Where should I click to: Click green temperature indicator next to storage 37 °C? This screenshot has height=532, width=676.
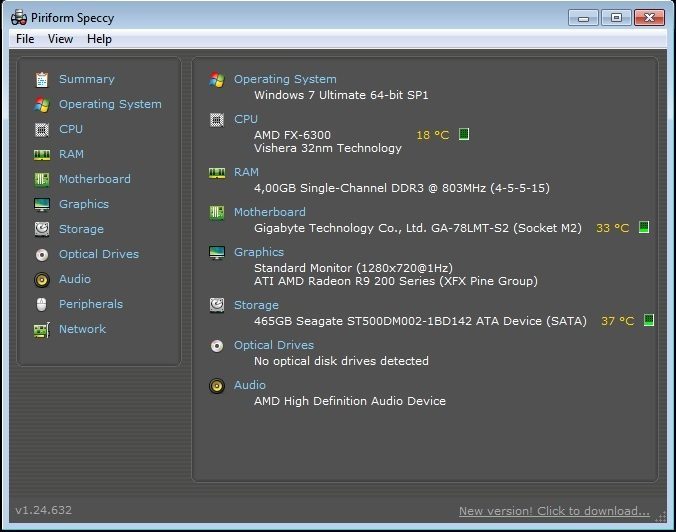pos(648,320)
